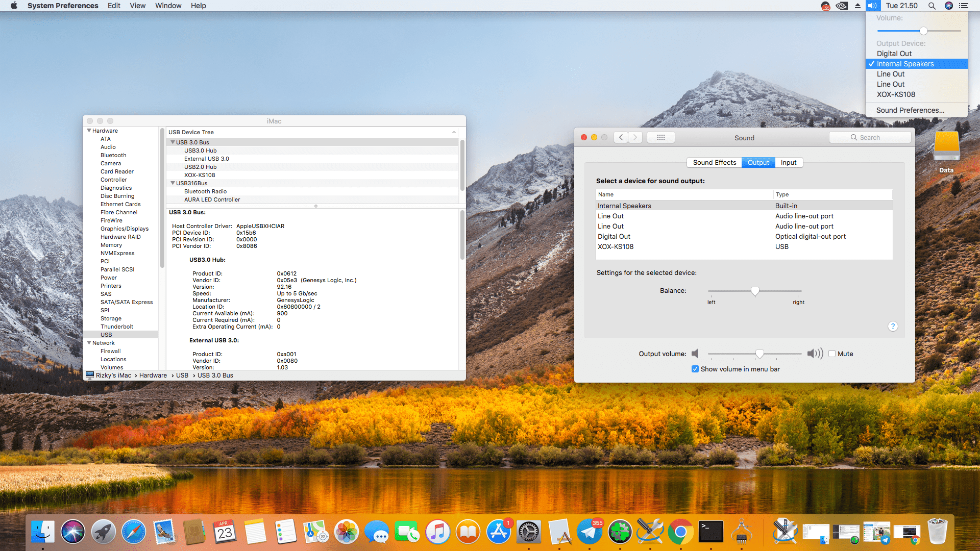Collapse the USB 3.0 Bus tree
This screenshot has height=551, width=980.
point(173,142)
